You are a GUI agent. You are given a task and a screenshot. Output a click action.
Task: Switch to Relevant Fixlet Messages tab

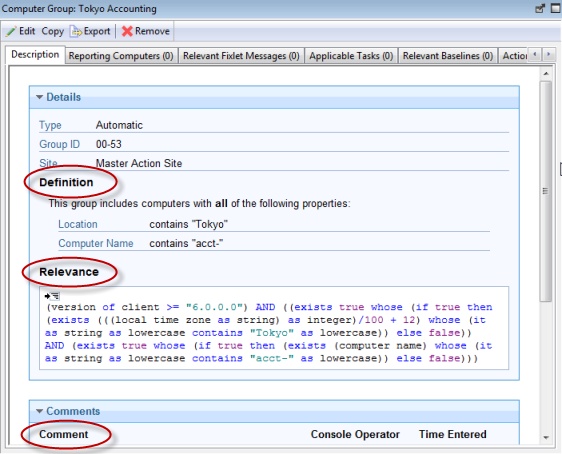[241, 56]
